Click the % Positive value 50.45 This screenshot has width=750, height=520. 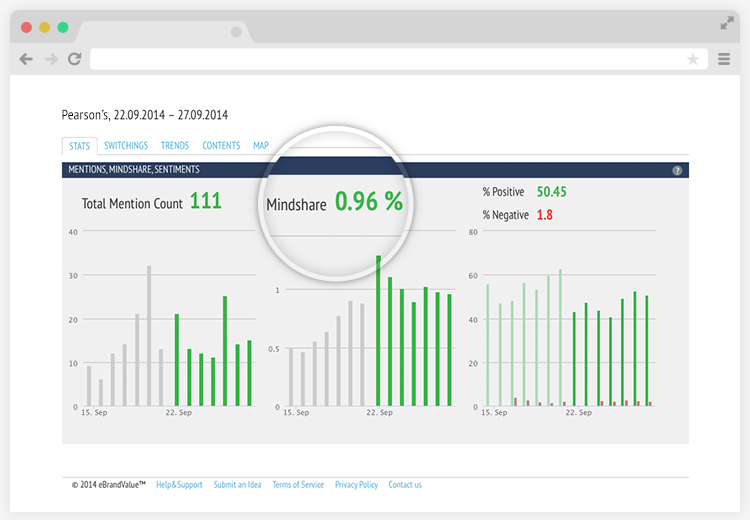(x=551, y=192)
